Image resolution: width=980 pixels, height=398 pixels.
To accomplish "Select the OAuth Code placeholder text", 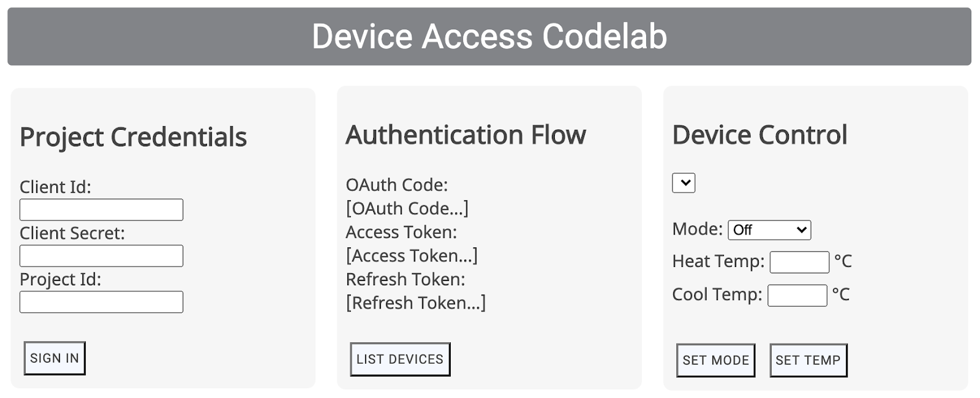I will (x=408, y=208).
